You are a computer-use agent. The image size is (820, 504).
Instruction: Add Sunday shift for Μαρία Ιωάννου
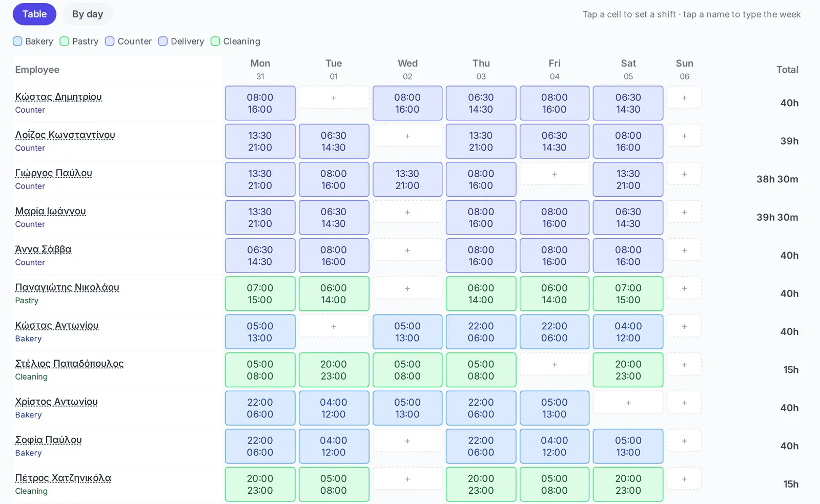[x=684, y=213]
